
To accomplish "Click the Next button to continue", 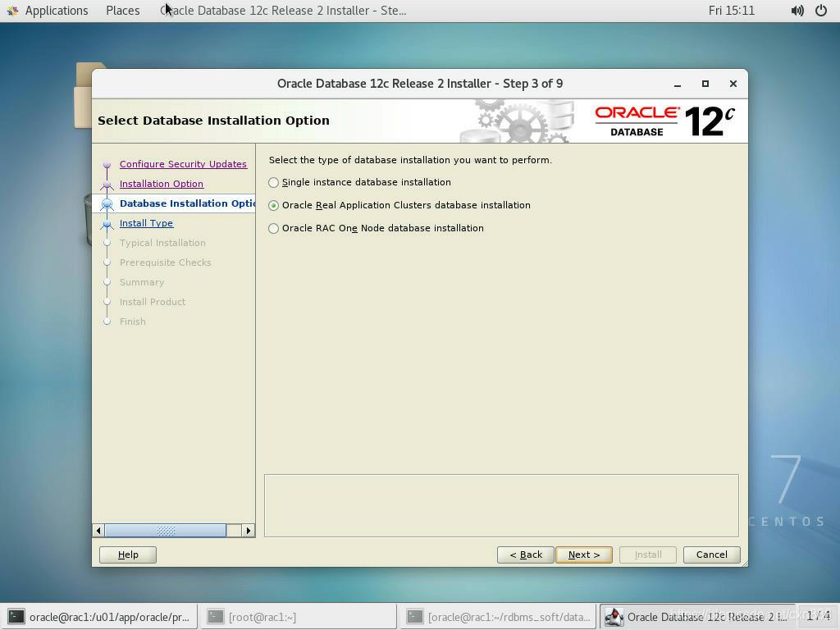I will [583, 555].
